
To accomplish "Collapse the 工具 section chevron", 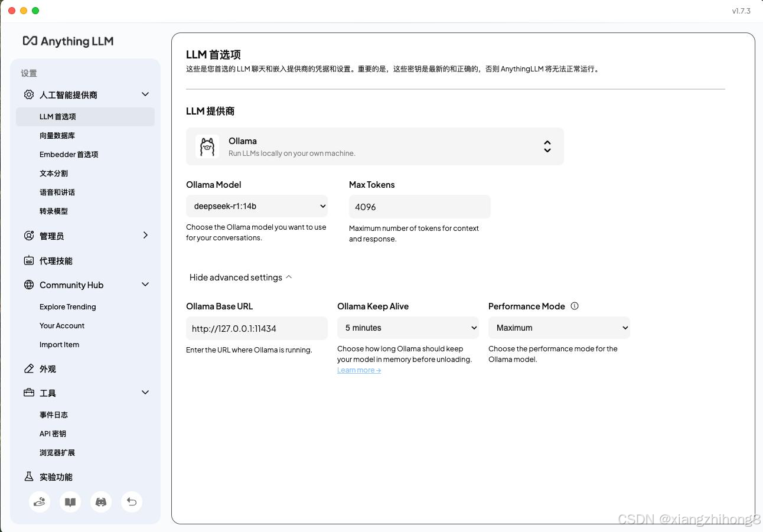I will coord(145,393).
